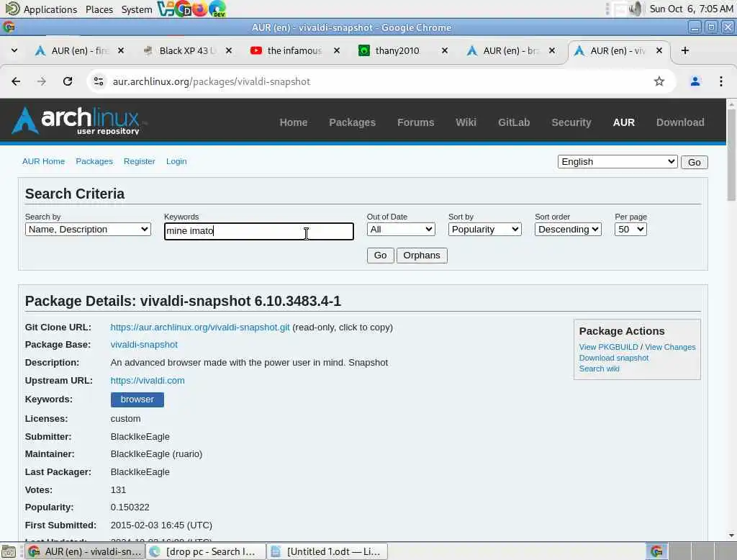Open Packages in the Arch navigation bar

click(x=352, y=122)
